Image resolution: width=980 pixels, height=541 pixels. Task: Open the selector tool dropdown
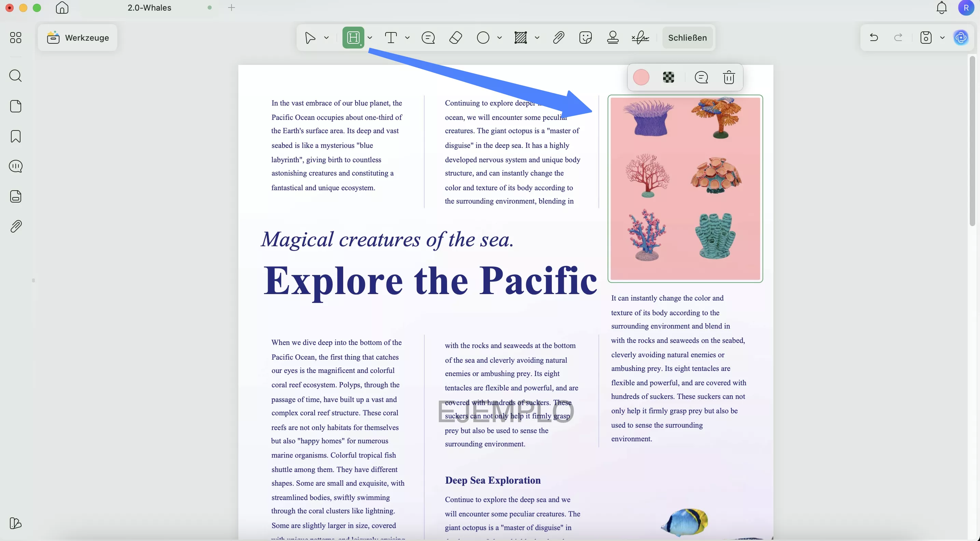326,38
